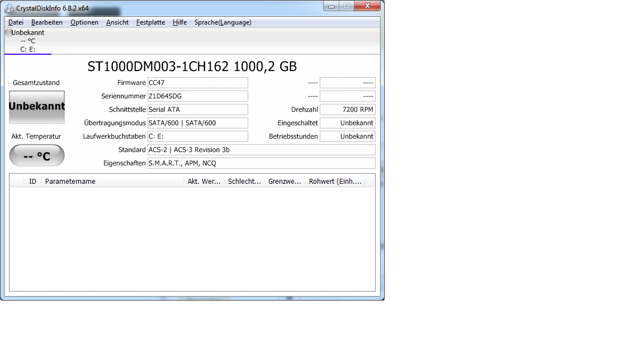The width and height of the screenshot is (644, 362).
Task: Click the Seriennummer field Z1D64SDG
Action: 197,96
